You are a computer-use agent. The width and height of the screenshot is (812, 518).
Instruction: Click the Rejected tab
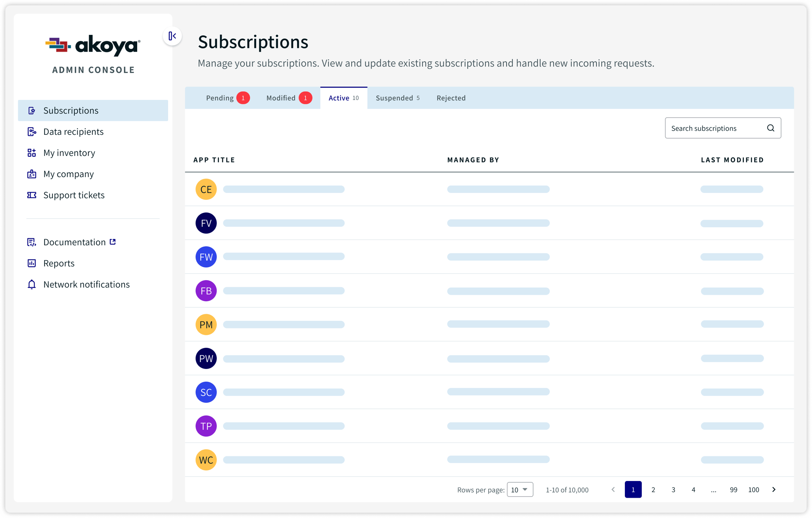pyautogui.click(x=451, y=98)
